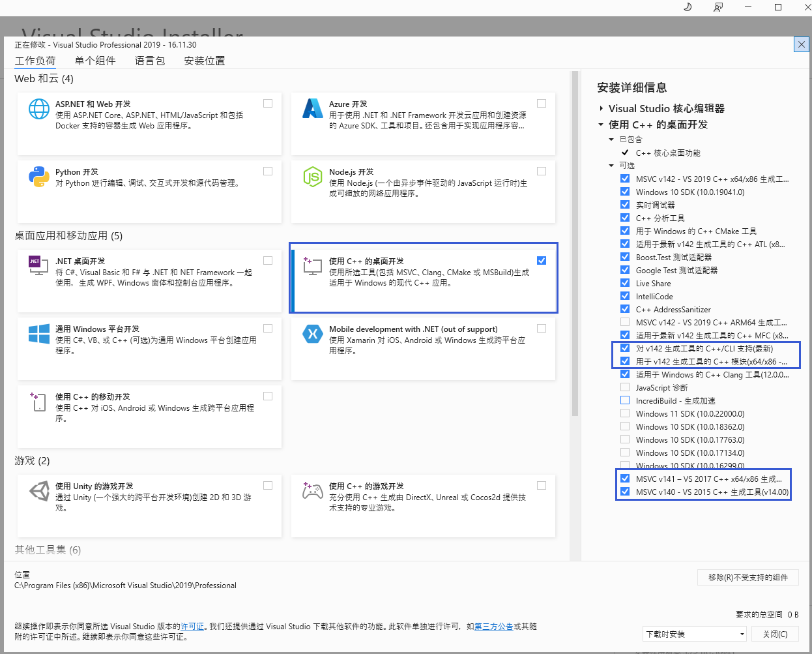Click the C++ desktop development monitor icon
This screenshot has width=812, height=654.
tap(313, 265)
